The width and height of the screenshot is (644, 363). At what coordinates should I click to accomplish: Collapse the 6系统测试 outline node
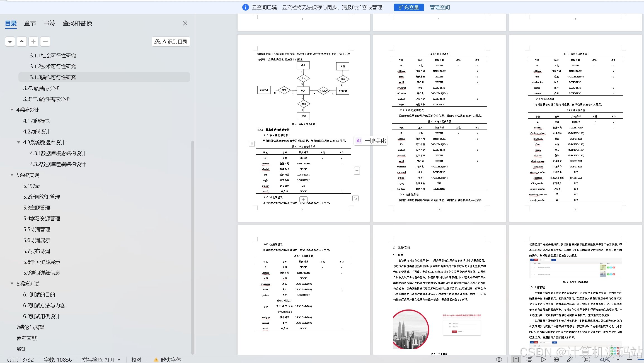click(x=12, y=284)
